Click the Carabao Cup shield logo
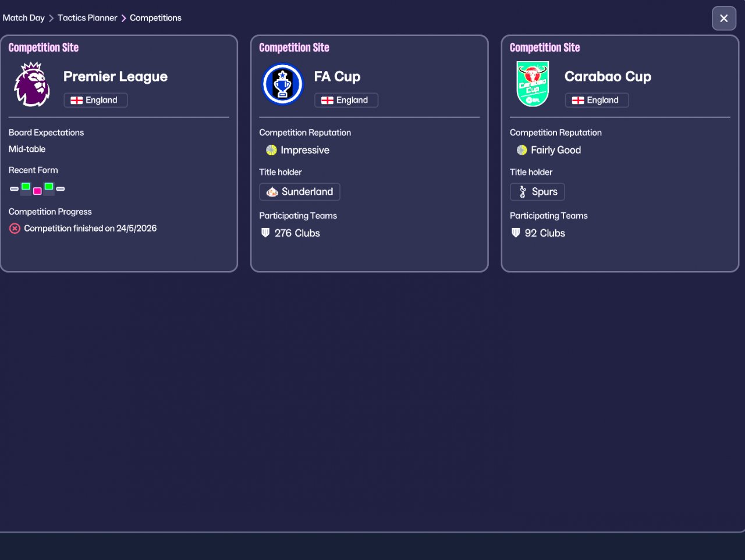This screenshot has height=560, width=745. [x=533, y=84]
